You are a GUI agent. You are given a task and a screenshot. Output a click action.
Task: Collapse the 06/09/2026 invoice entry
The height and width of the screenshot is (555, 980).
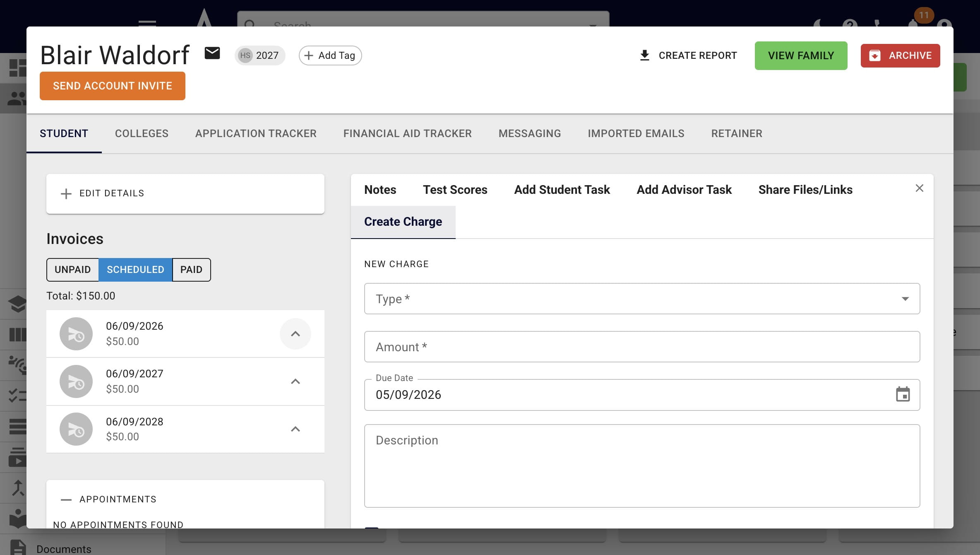coord(295,334)
